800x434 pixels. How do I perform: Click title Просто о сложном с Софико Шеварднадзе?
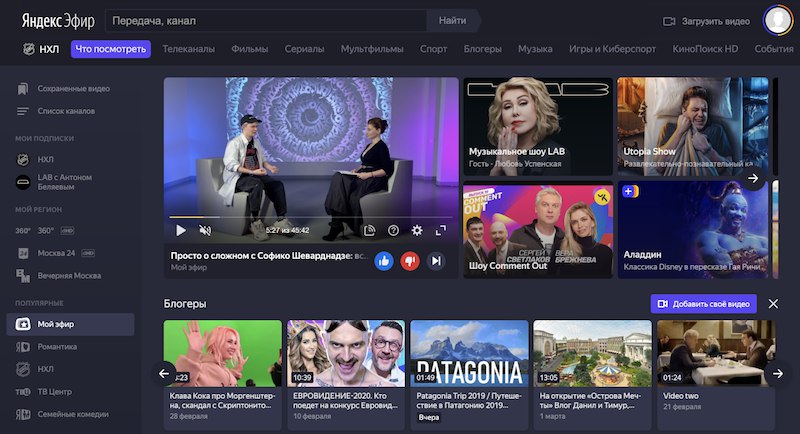click(x=269, y=256)
